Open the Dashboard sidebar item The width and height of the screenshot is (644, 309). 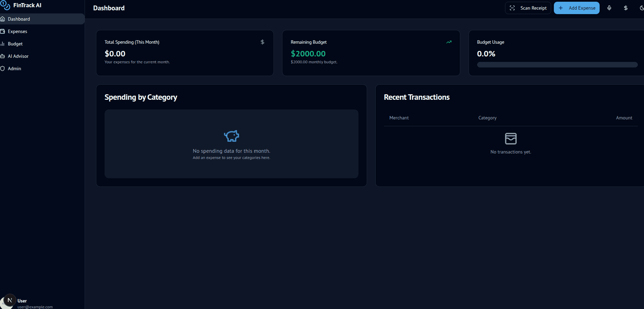(42, 19)
